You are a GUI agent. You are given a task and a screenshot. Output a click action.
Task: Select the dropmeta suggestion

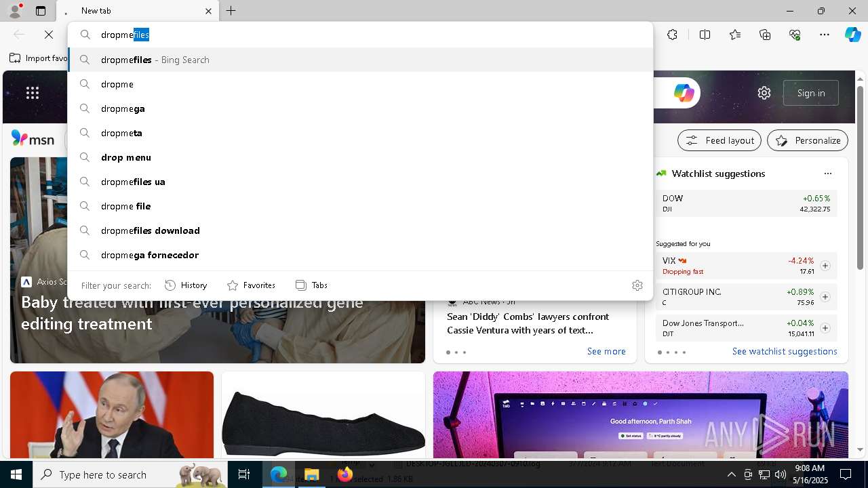point(360,133)
